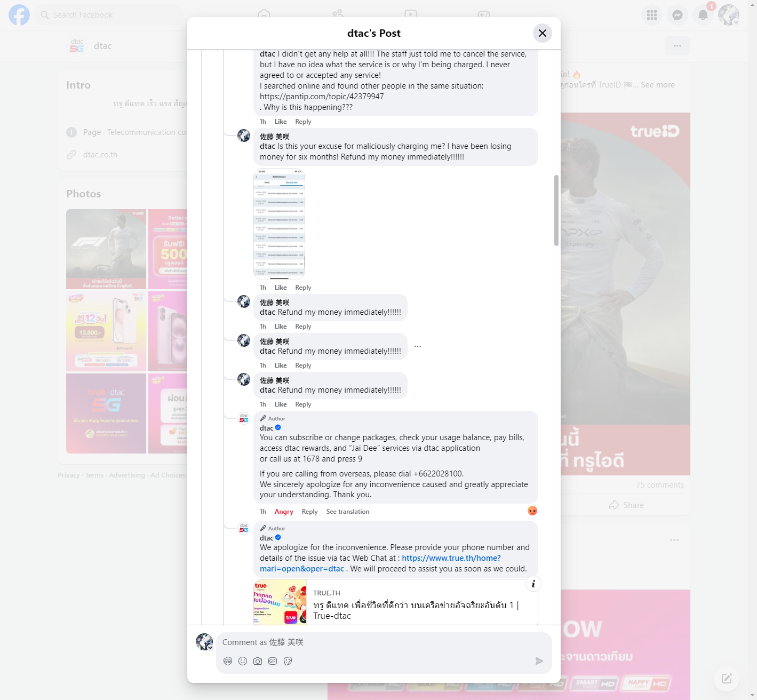The height and width of the screenshot is (700, 757).
Task: Like the 'Is this your excuse' comment
Action: (x=281, y=288)
